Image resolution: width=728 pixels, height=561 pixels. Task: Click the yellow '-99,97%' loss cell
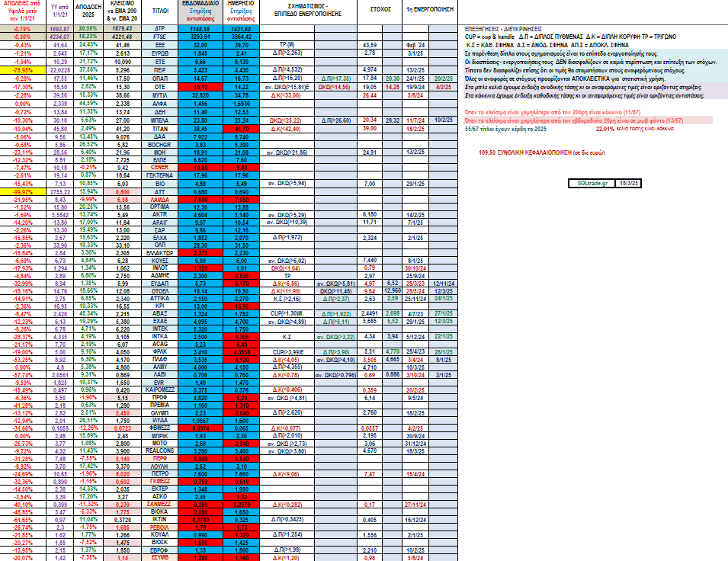(x=23, y=192)
